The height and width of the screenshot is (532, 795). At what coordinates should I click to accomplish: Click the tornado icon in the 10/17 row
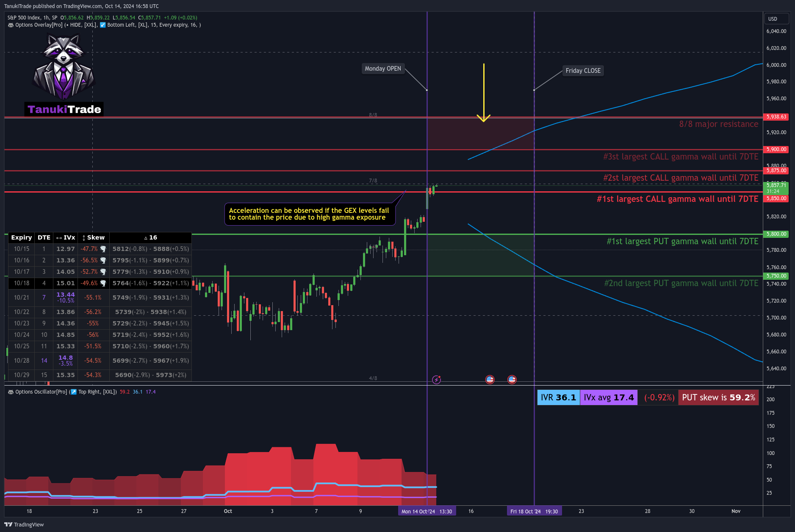tap(103, 272)
